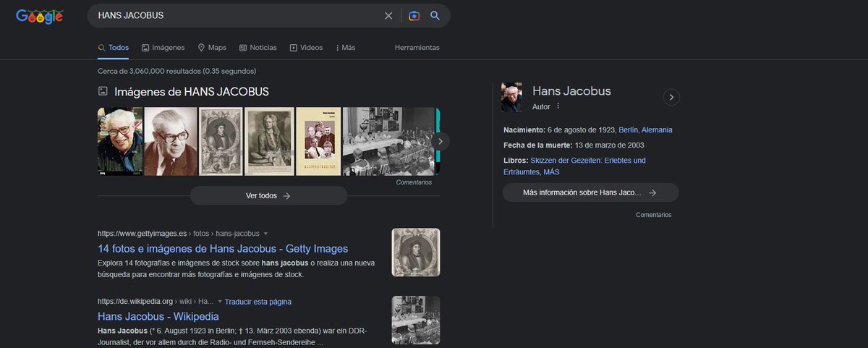Screen dimensions: 868x348
Task: Click the Imágenes de HANS JACOBUS heading
Action: tap(192, 92)
